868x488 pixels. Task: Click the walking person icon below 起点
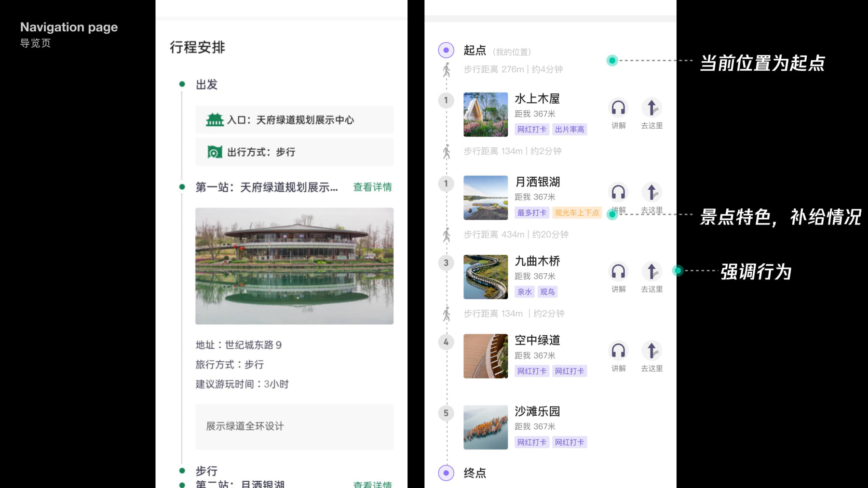pos(447,70)
